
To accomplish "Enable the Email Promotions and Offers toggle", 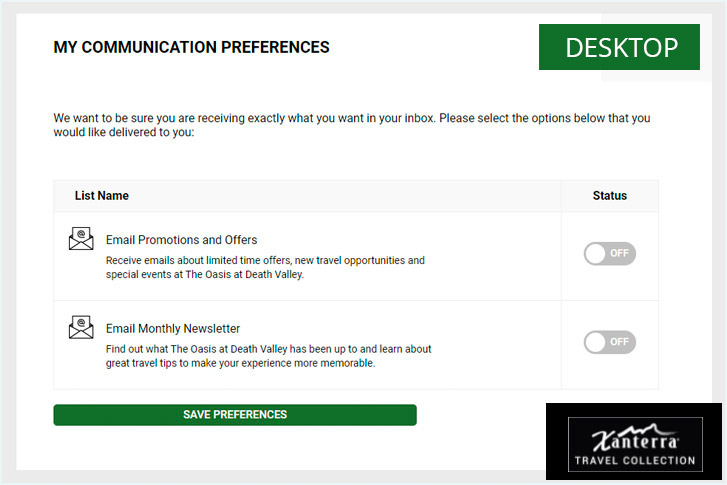I will (x=610, y=254).
